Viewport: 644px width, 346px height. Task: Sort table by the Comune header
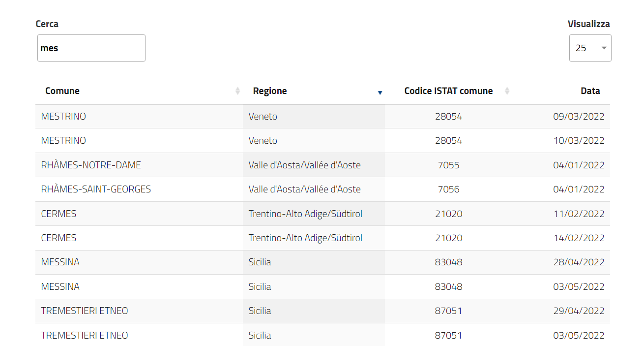62,91
